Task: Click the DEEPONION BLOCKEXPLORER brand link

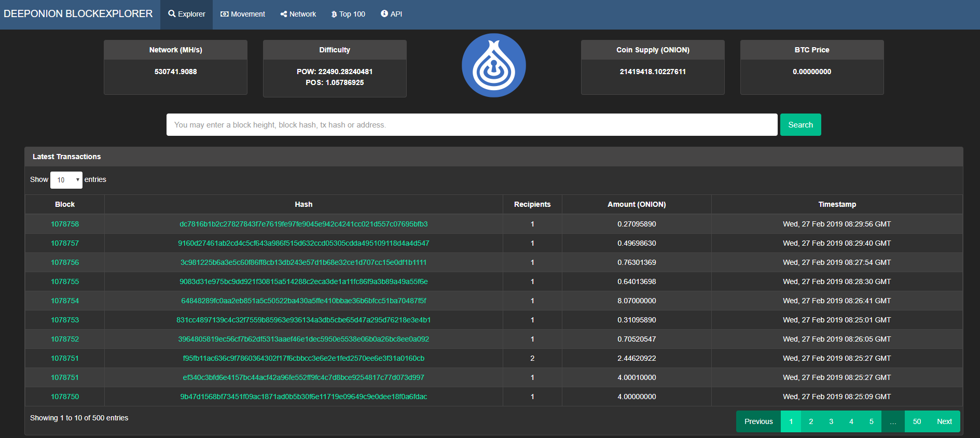Action: [x=78, y=14]
